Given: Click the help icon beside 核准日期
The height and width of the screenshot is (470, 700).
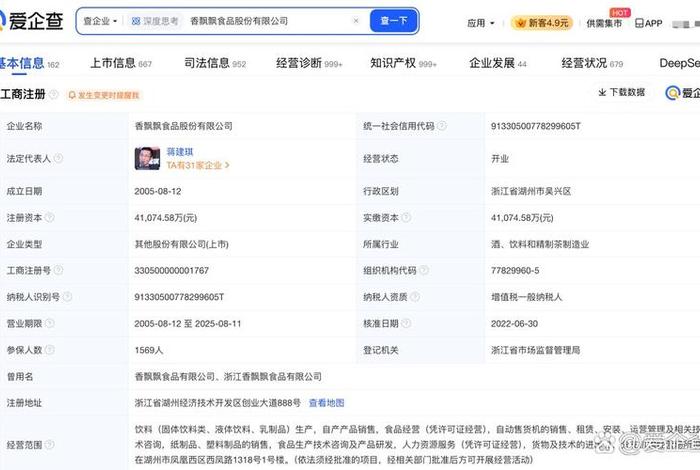Looking at the screenshot, I should pyautogui.click(x=406, y=323).
